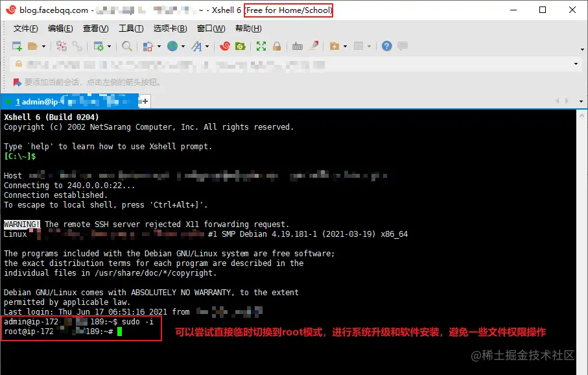Click the Lock screen padlock icon

click(277, 46)
